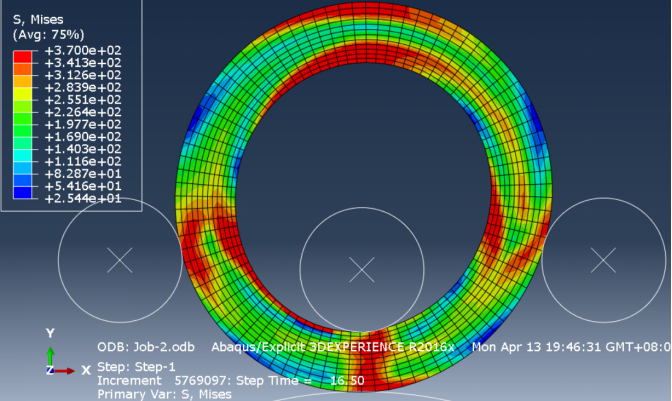Select the legend title "S, Mises"

[x=38, y=20]
